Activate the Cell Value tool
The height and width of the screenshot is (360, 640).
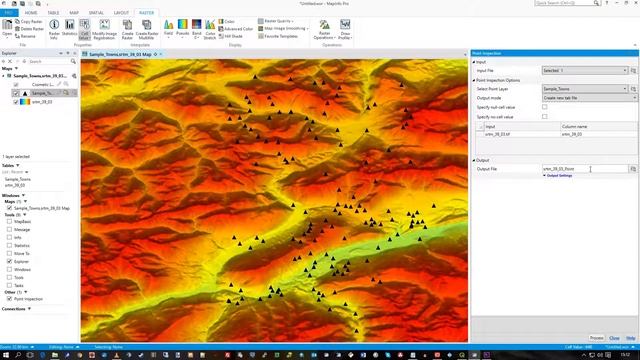(x=84, y=29)
